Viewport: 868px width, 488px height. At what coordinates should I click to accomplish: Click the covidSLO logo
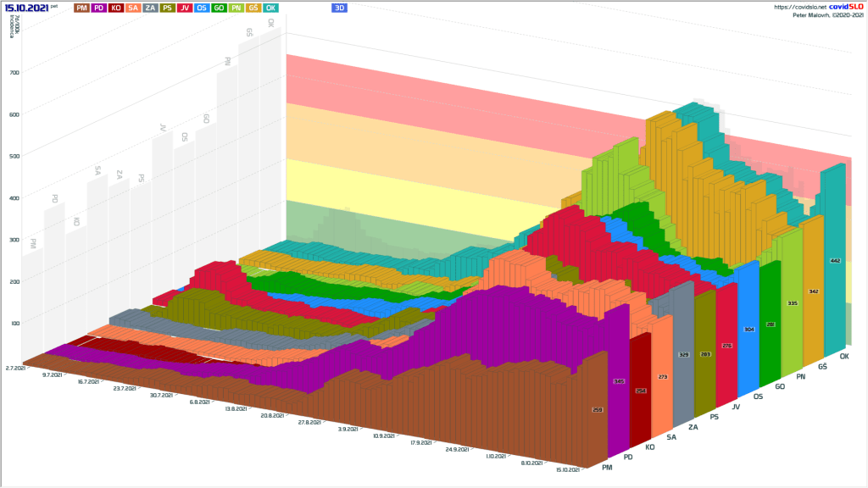pyautogui.click(x=845, y=7)
